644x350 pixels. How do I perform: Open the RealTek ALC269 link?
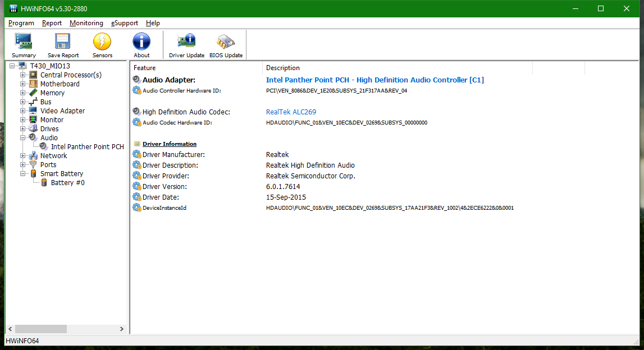pos(291,112)
